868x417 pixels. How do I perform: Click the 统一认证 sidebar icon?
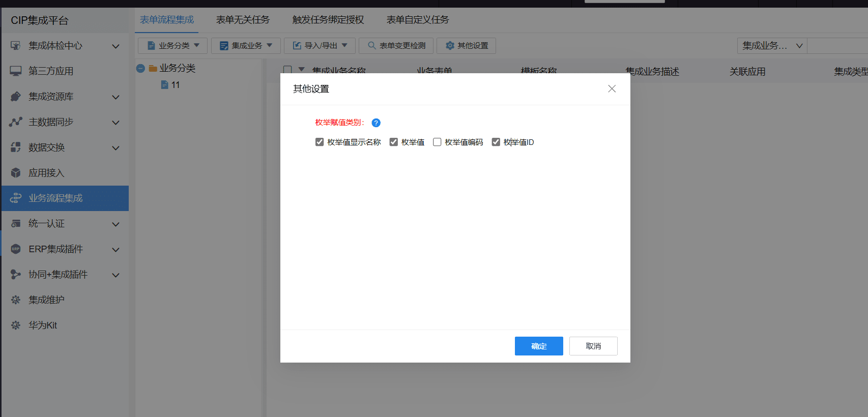16,224
